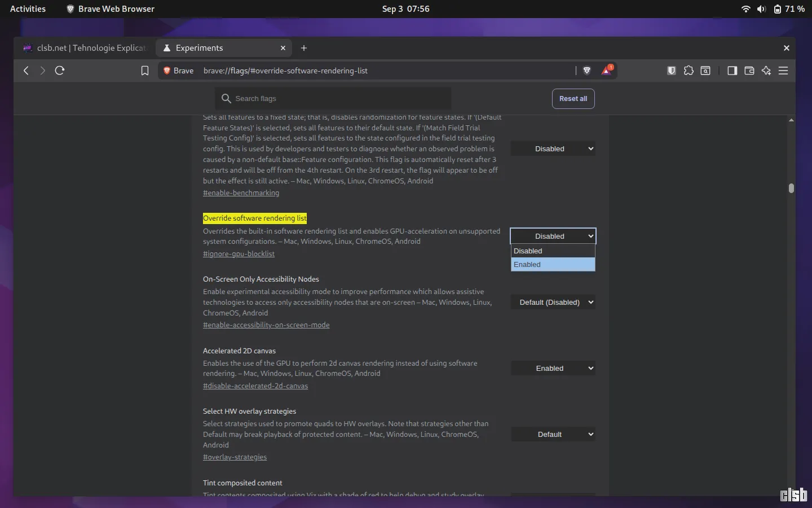Image resolution: width=812 pixels, height=508 pixels.
Task: Choose Enabled in the open dropdown list
Action: point(553,264)
